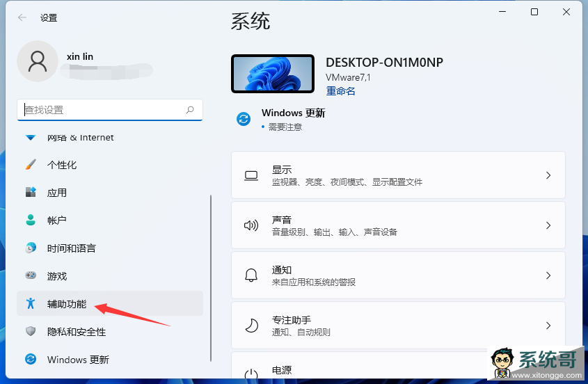
Task: Click the sidebar Windows 更新 sync icon
Action: pos(31,359)
